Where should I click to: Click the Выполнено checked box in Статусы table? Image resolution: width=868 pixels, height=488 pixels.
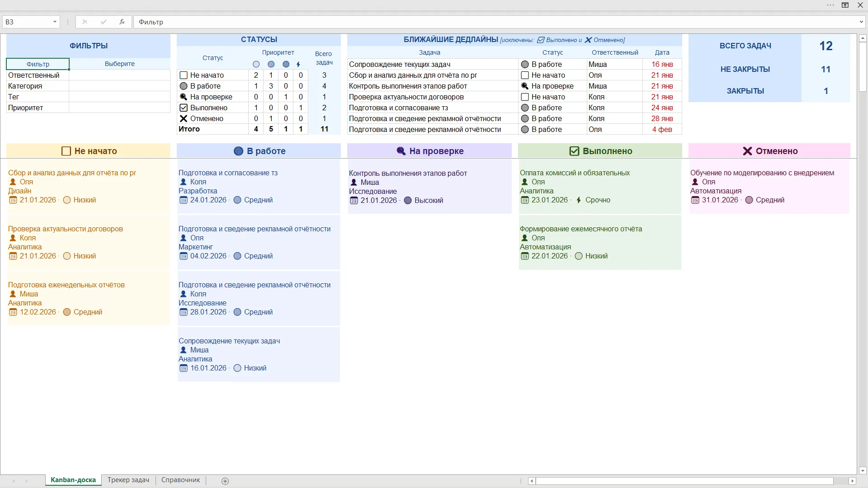pos(184,108)
